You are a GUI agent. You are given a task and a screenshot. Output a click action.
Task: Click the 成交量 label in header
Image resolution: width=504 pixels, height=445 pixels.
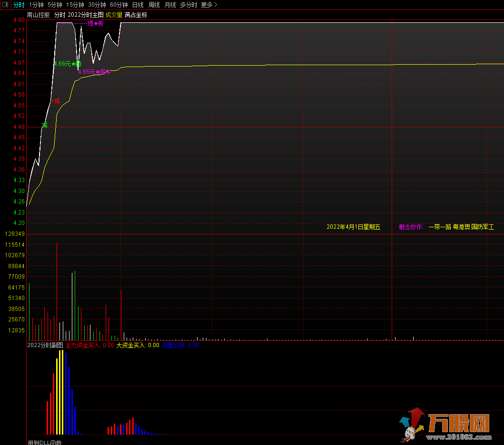[x=114, y=15]
